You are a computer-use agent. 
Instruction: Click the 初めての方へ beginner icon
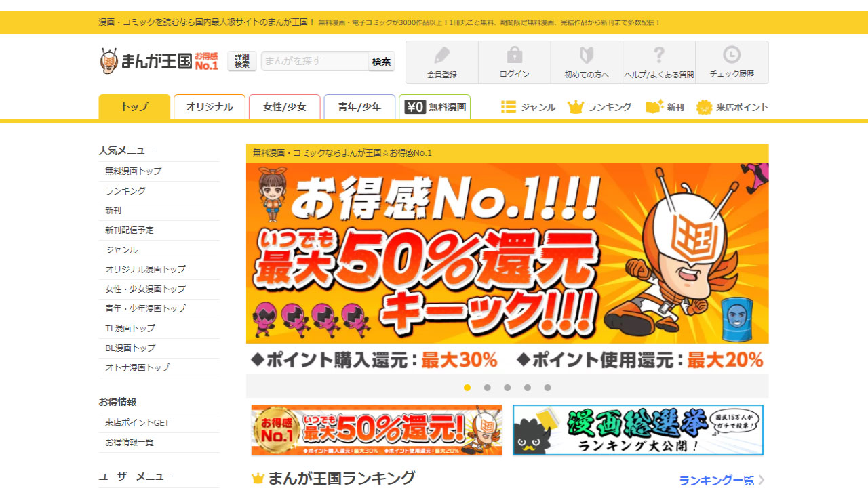[x=587, y=56]
